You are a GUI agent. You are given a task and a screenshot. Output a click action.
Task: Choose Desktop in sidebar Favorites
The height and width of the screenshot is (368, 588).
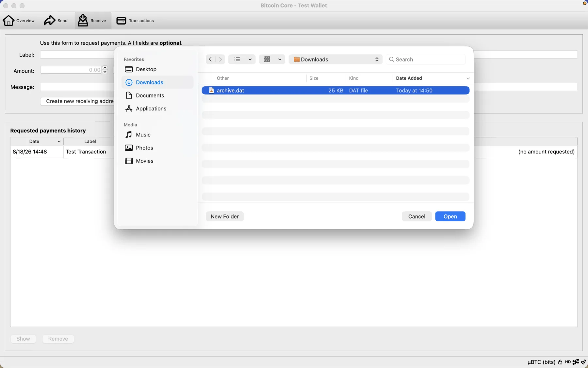[157, 69]
